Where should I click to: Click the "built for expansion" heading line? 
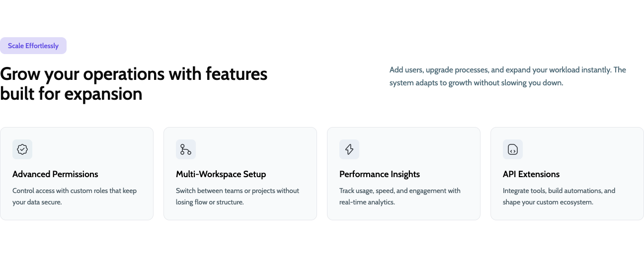pyautogui.click(x=71, y=94)
